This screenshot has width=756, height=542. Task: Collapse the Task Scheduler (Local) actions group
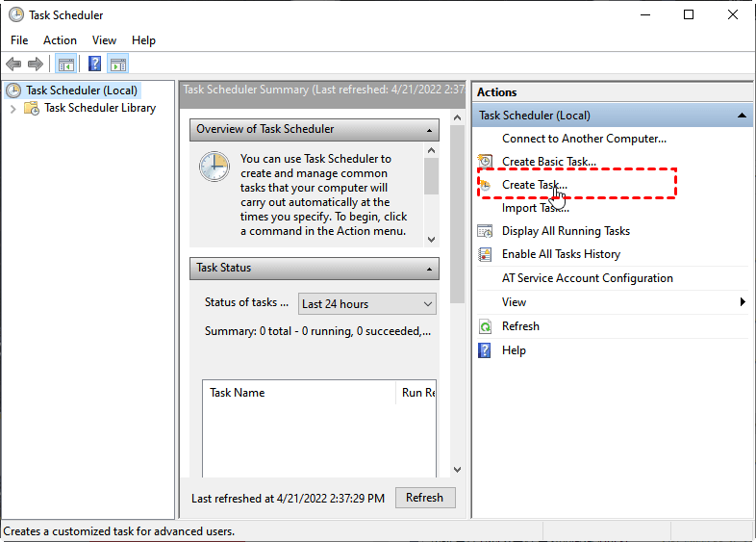742,116
